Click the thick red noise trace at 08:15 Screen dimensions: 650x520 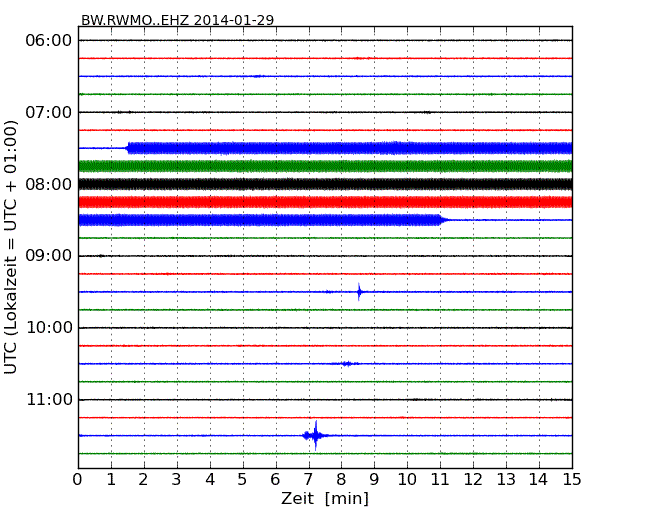tap(325, 202)
